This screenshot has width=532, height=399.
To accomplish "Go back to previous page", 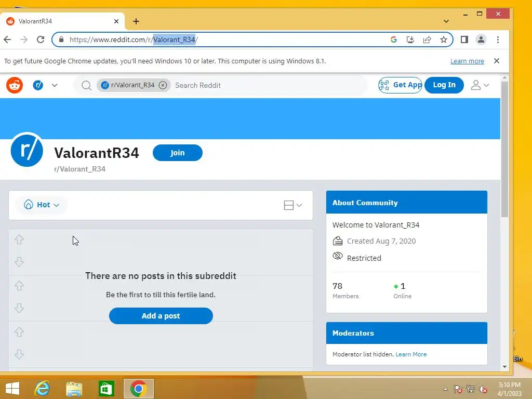I will coord(7,39).
